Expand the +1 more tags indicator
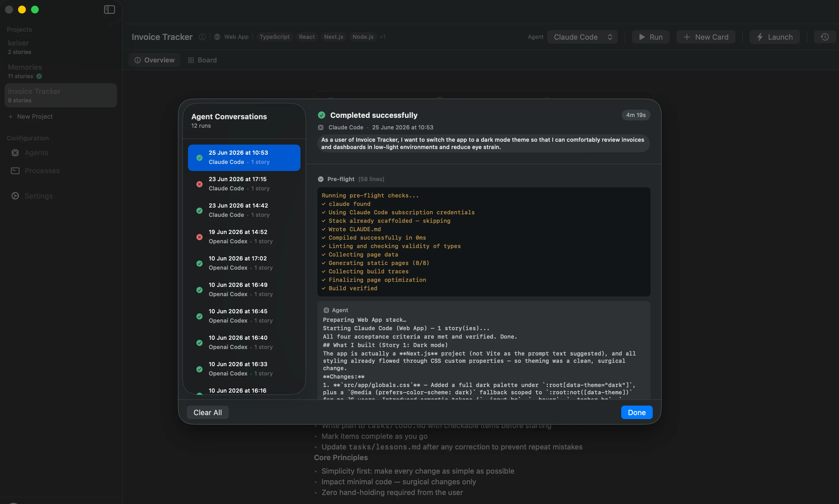Viewport: 839px width, 504px height. point(382,37)
